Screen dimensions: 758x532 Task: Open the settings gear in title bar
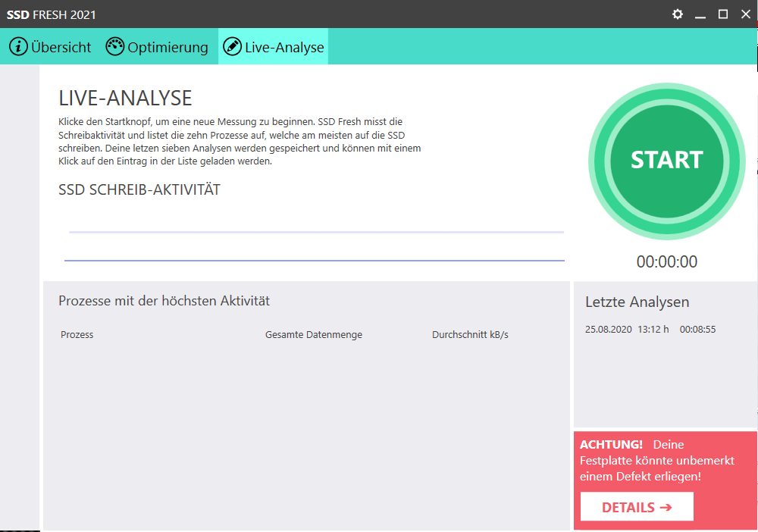click(x=678, y=14)
